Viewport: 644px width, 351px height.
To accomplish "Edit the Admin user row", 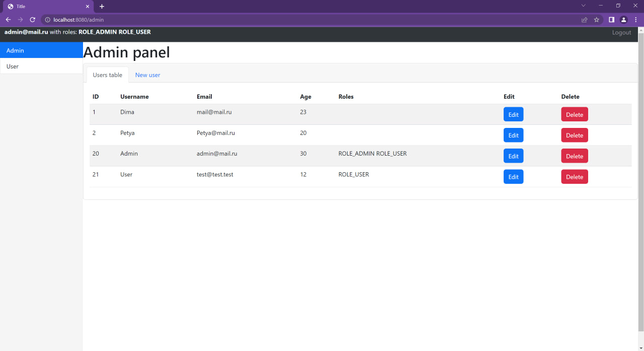I will tap(513, 156).
